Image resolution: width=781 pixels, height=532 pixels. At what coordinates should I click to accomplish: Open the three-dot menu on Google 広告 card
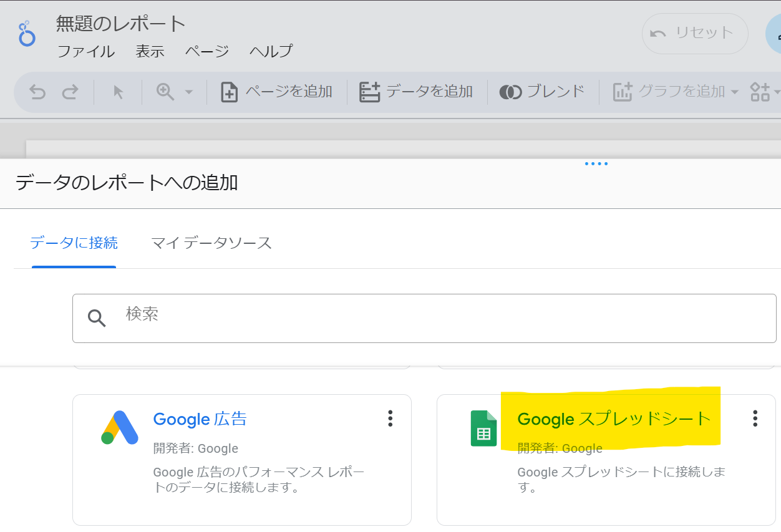click(x=390, y=418)
